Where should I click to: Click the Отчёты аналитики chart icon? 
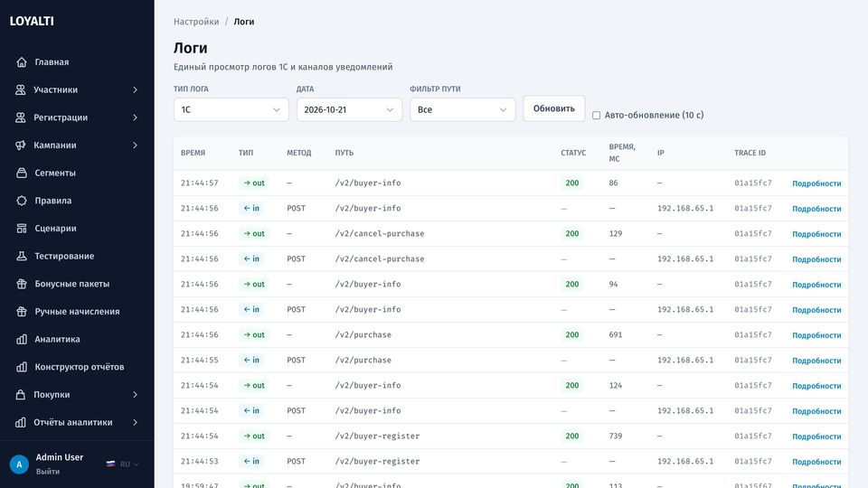click(21, 422)
